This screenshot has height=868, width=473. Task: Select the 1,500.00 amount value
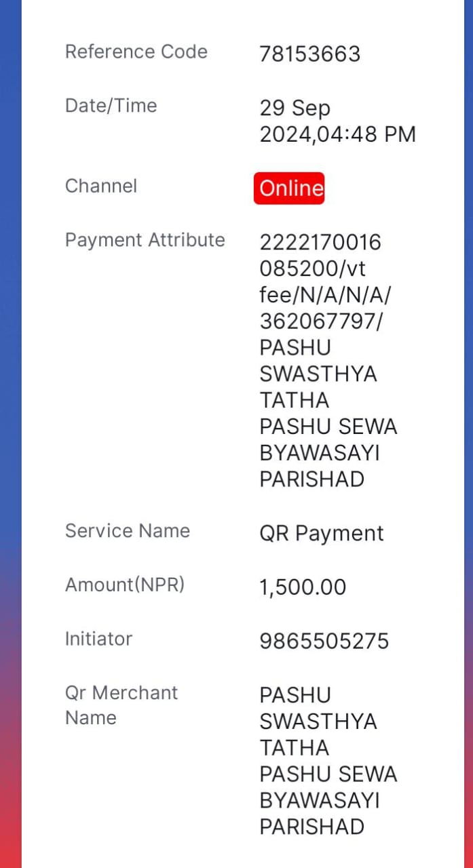[x=303, y=587]
